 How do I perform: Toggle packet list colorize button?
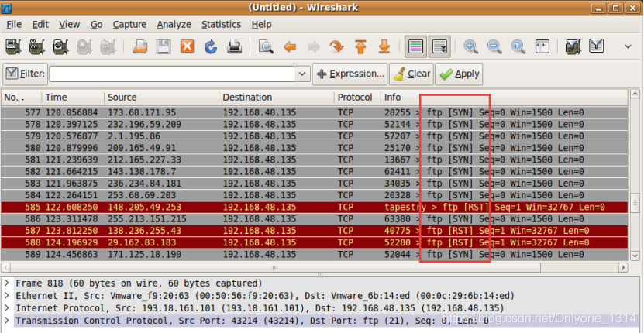click(415, 46)
